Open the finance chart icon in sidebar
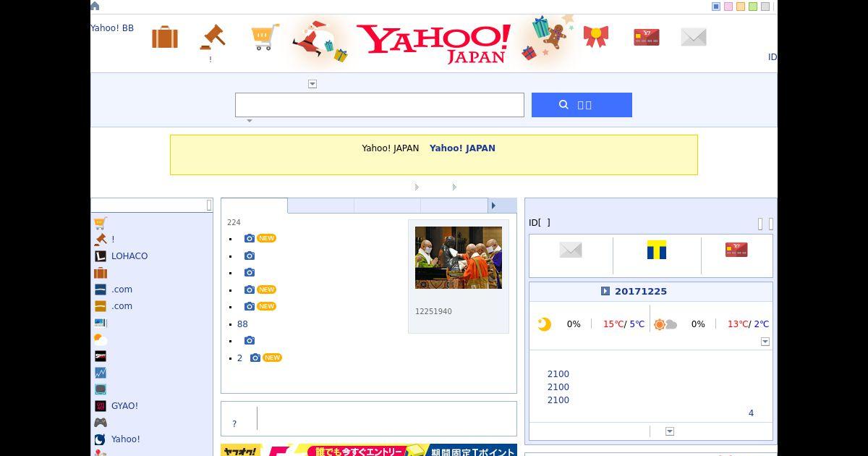868x456 pixels. [101, 373]
